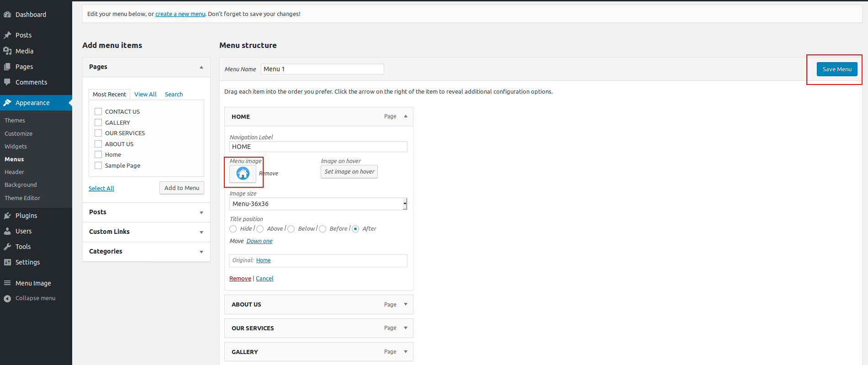Image resolution: width=868 pixels, height=365 pixels.
Task: Click the Dashboard gauge icon in sidebar
Action: tap(7, 15)
